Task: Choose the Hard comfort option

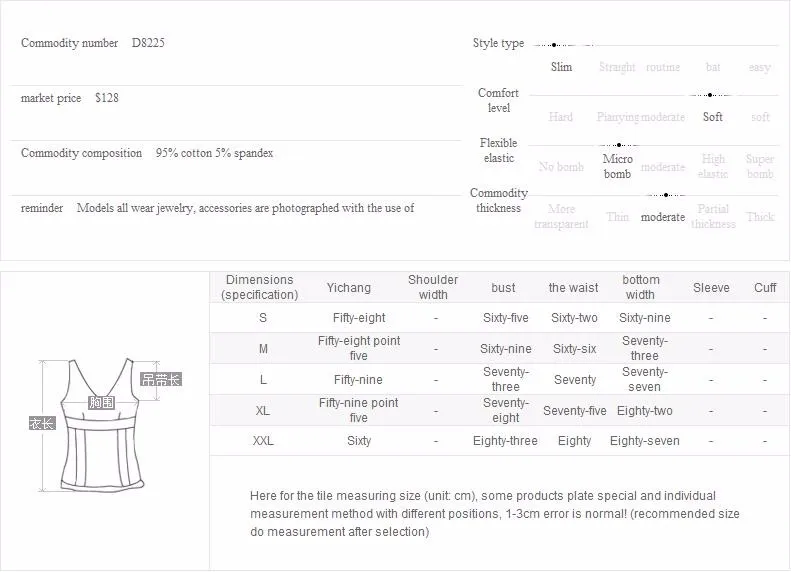Action: point(561,117)
